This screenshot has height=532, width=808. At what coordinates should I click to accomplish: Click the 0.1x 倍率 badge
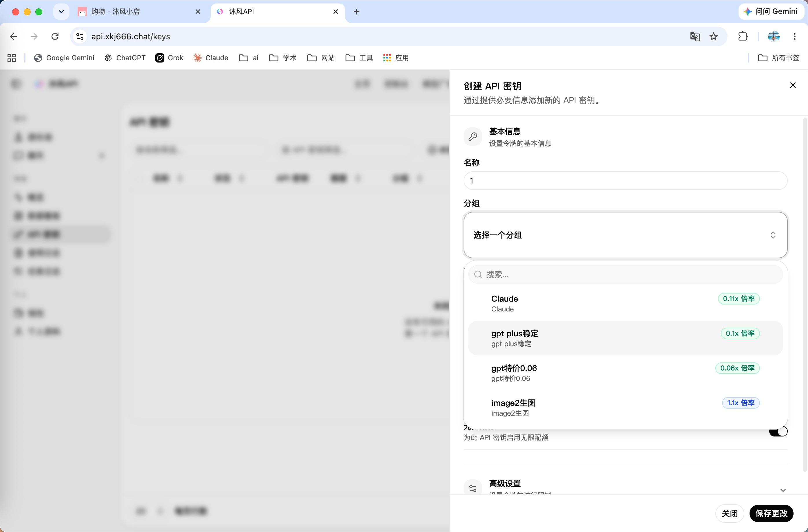[x=740, y=333]
